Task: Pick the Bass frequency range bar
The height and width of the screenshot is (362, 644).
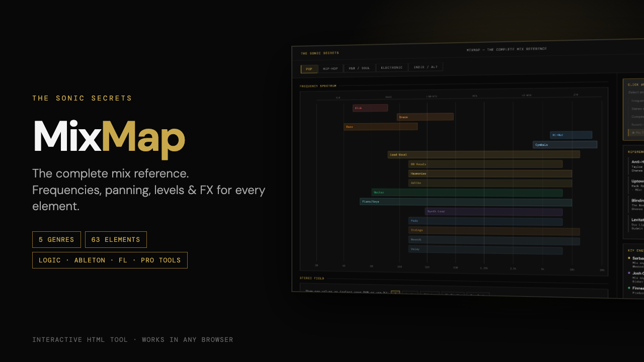Action: 380,127
